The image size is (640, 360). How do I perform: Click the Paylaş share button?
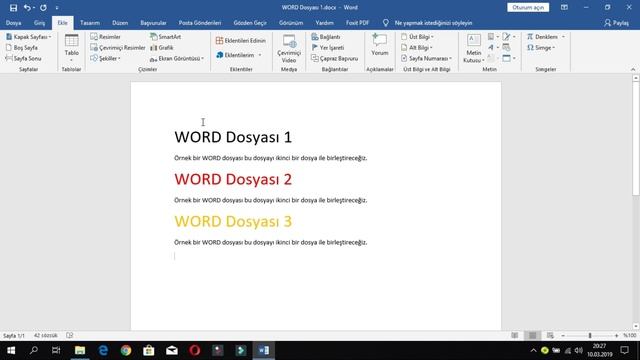[x=617, y=23]
